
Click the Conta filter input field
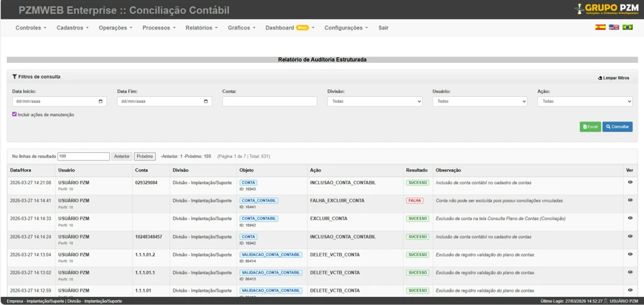[269, 101]
